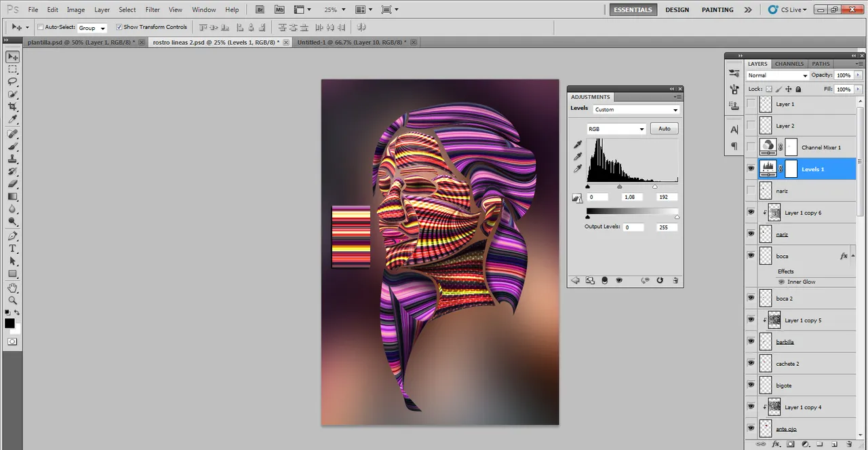The image size is (868, 450).
Task: Select the Lasso tool
Action: [12, 81]
